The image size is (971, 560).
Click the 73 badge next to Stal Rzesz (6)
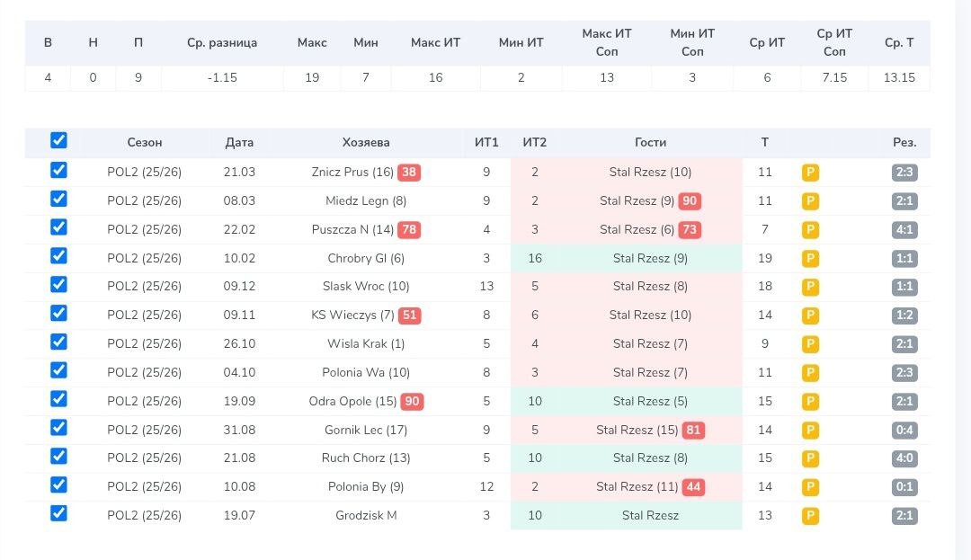[690, 230]
